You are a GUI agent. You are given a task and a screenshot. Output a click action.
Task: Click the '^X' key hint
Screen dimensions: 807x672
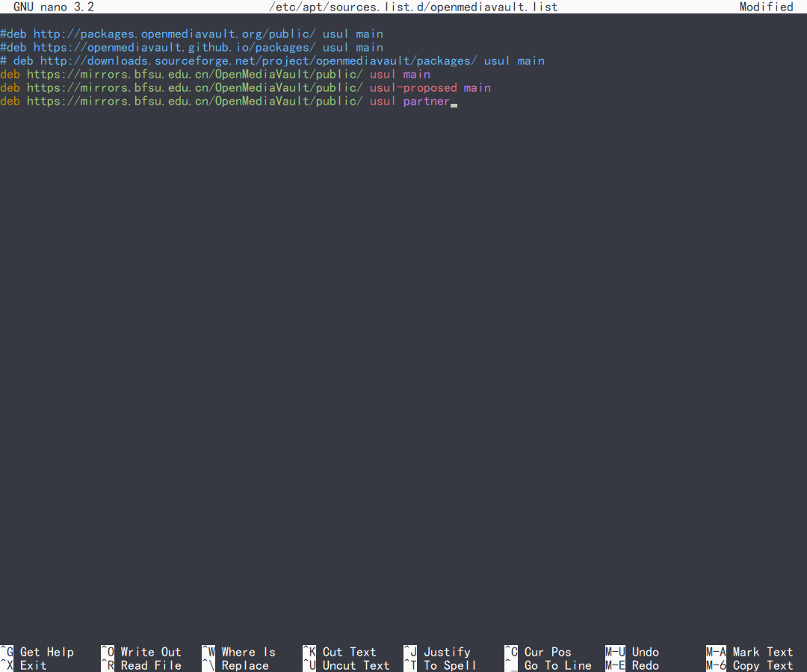7,665
